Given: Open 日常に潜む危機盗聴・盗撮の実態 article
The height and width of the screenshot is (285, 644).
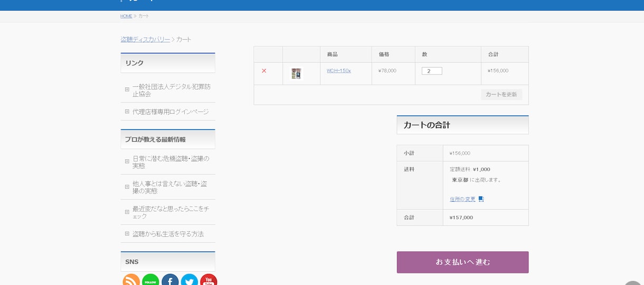Looking at the screenshot, I should click(171, 162).
